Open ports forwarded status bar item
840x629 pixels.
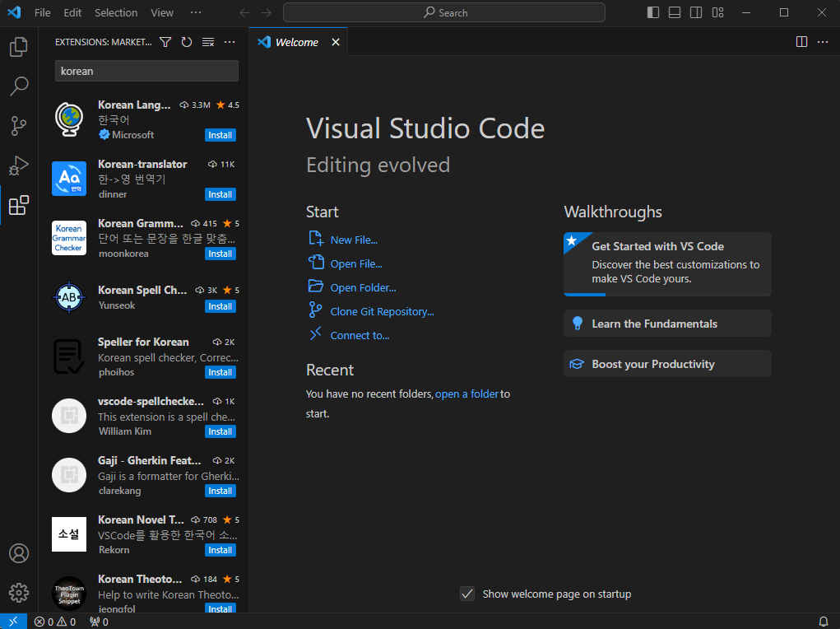click(99, 622)
